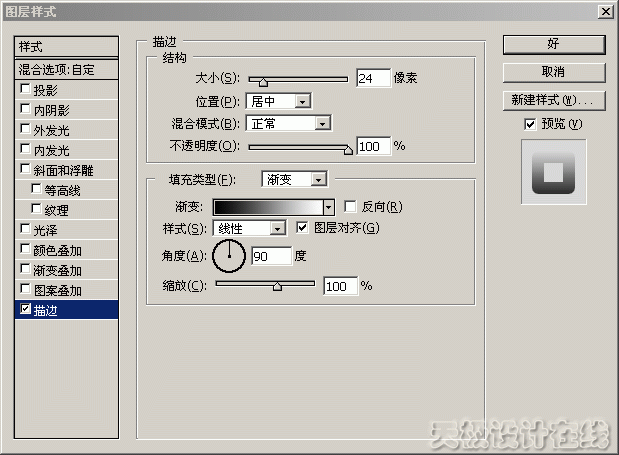Image resolution: width=619 pixels, height=455 pixels.
Task: Enable the 投影 (Drop Shadow) checkbox
Action: (25, 88)
